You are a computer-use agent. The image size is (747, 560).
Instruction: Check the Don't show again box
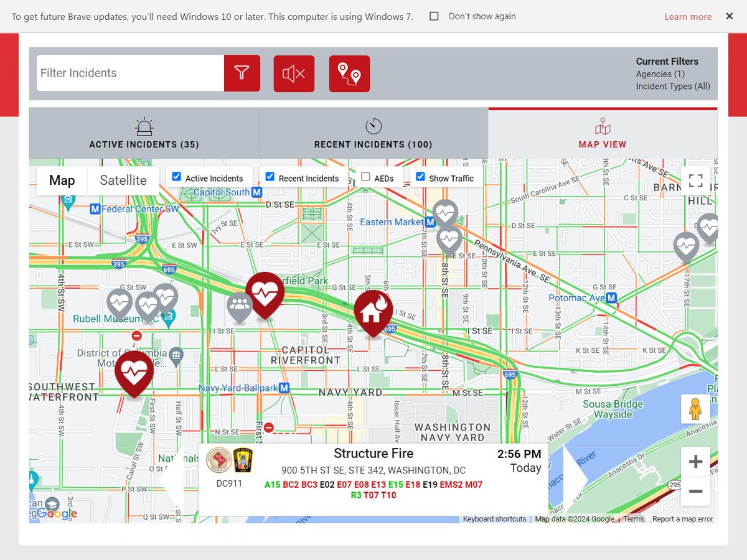(435, 16)
